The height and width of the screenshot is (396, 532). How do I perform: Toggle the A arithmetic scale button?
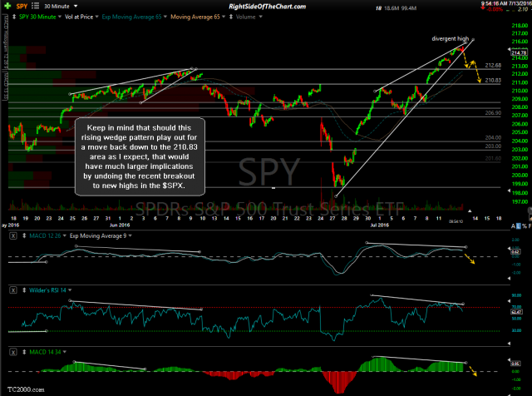[513, 226]
